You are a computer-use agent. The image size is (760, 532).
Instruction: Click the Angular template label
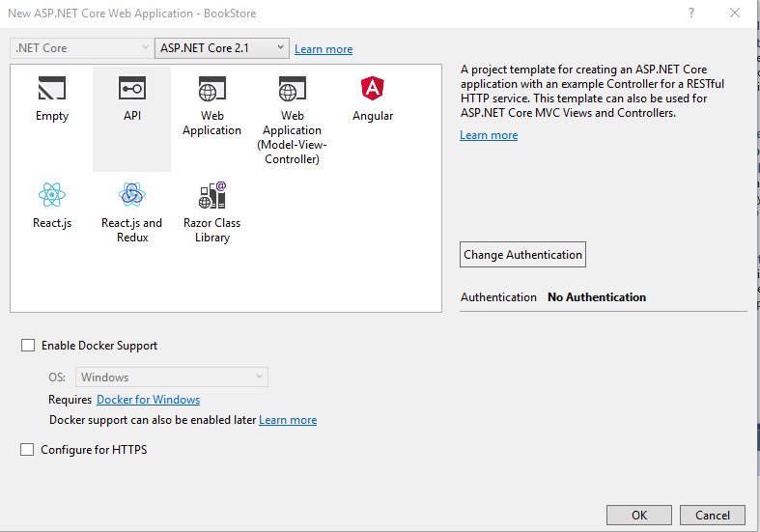coord(373,116)
